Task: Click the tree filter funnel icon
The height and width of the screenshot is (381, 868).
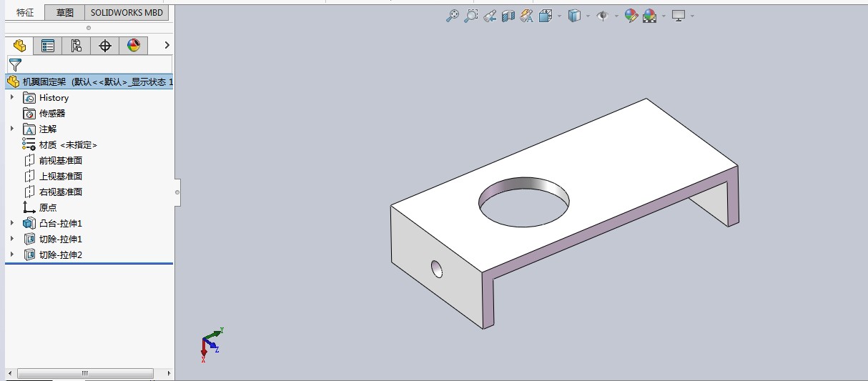Action: pos(15,65)
